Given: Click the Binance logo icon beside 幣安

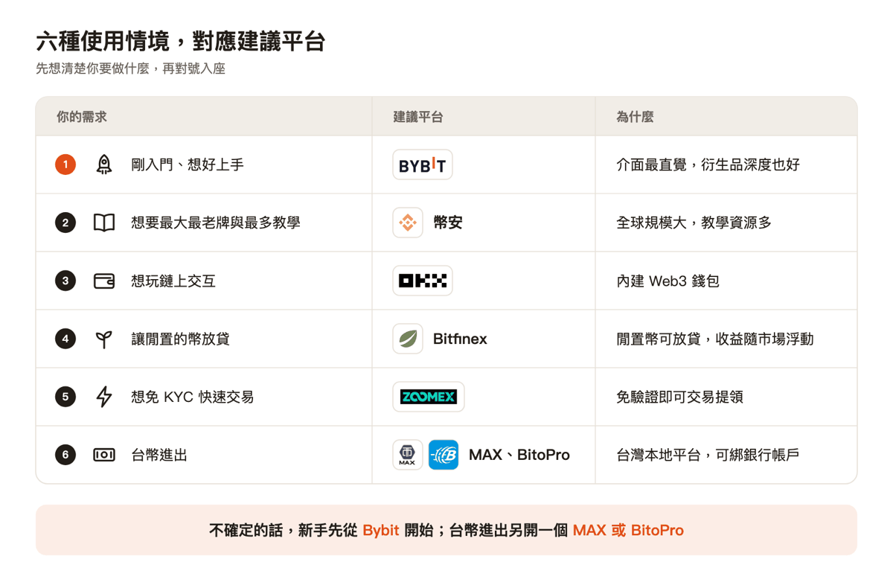Looking at the screenshot, I should (408, 223).
